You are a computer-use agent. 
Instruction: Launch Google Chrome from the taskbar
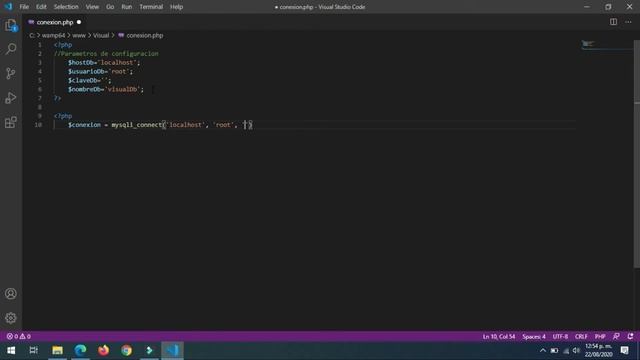coord(127,351)
